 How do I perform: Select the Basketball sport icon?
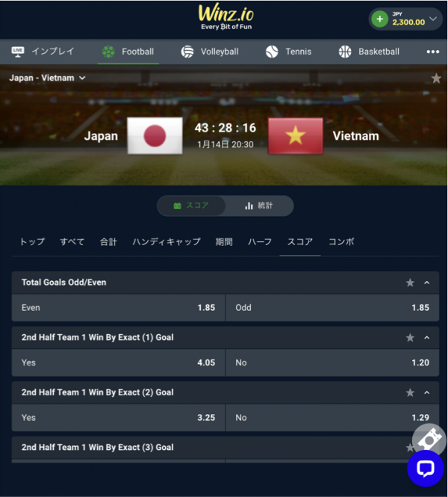point(345,52)
